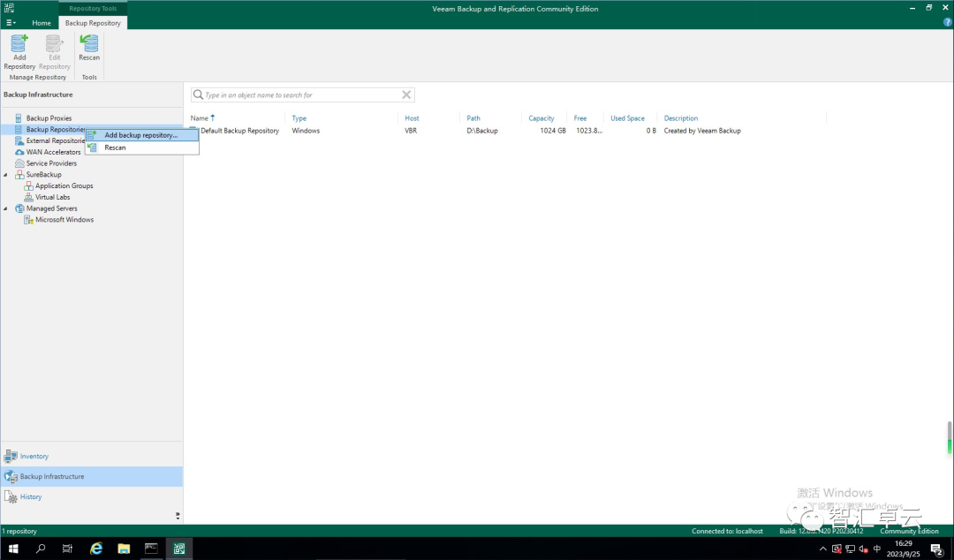The image size is (954, 560).
Task: Show hidden system tray icons chevron
Action: click(x=822, y=549)
